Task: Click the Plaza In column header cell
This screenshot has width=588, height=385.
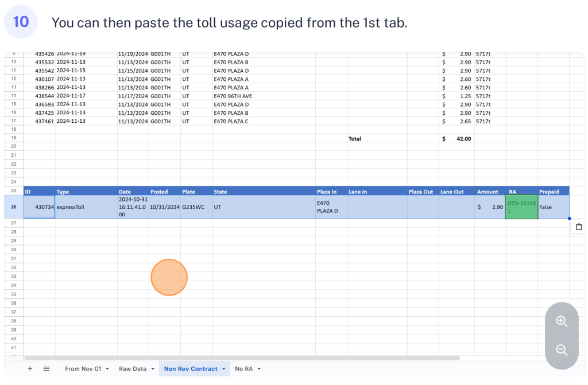Action: pyautogui.click(x=331, y=192)
